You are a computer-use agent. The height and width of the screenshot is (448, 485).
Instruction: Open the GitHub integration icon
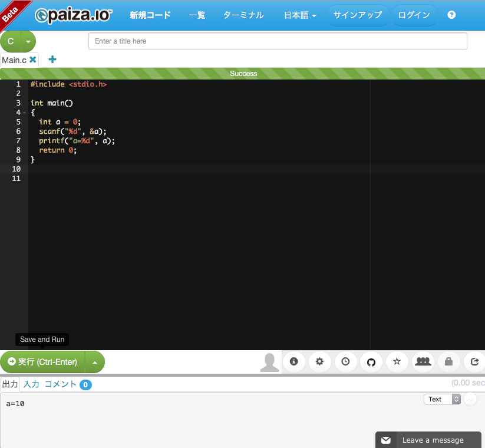tap(371, 361)
